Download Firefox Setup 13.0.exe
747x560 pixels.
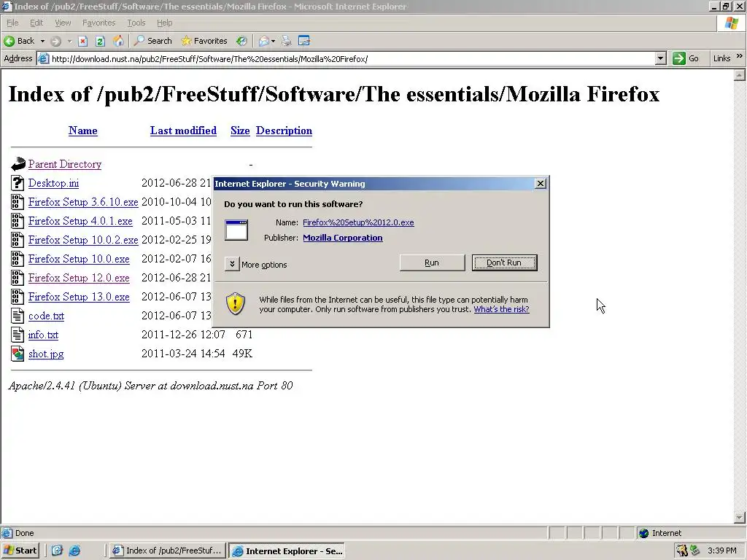coord(79,297)
